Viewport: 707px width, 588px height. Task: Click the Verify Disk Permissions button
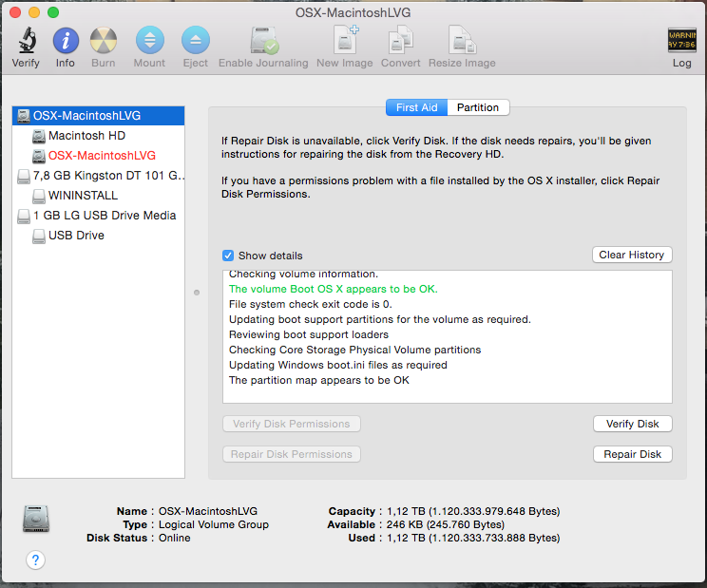(x=292, y=424)
